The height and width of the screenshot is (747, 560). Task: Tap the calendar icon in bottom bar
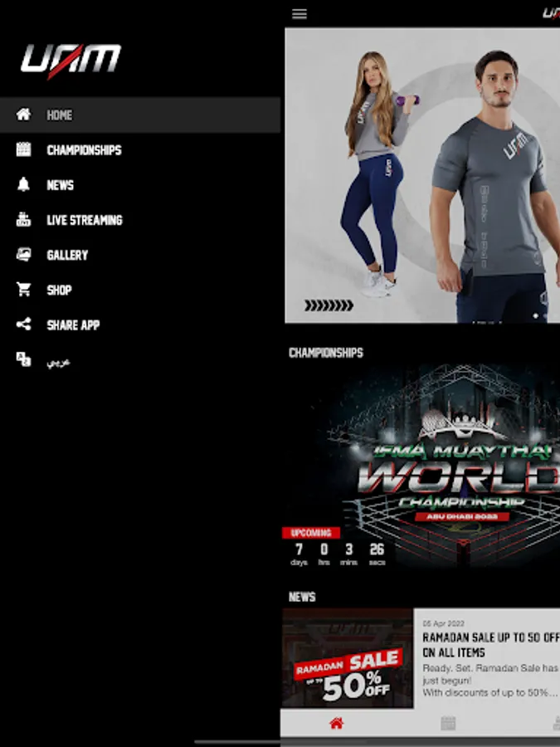pyautogui.click(x=448, y=723)
